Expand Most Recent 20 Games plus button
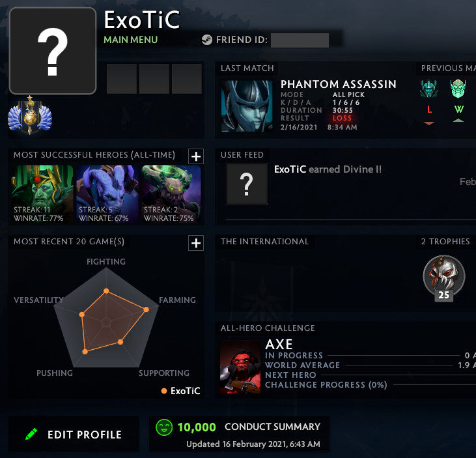The image size is (476, 458). pyautogui.click(x=196, y=243)
